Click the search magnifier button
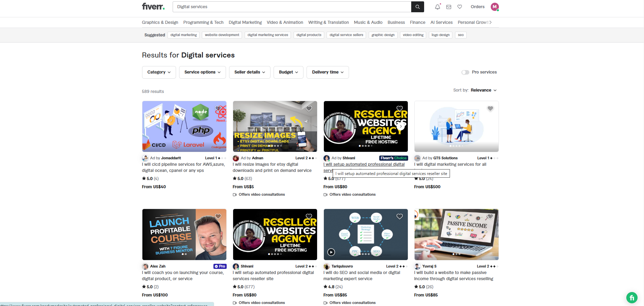This screenshot has width=644, height=306. point(418,7)
